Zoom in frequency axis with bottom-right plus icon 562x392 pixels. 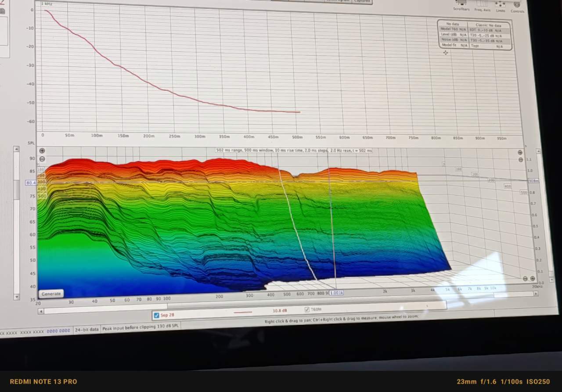pyautogui.click(x=533, y=279)
